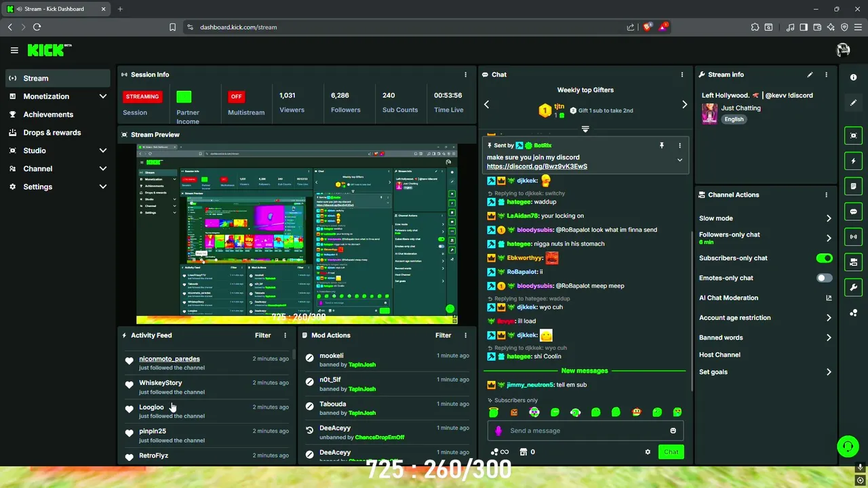
Task: Open chat settings gear icon
Action: coord(648,452)
